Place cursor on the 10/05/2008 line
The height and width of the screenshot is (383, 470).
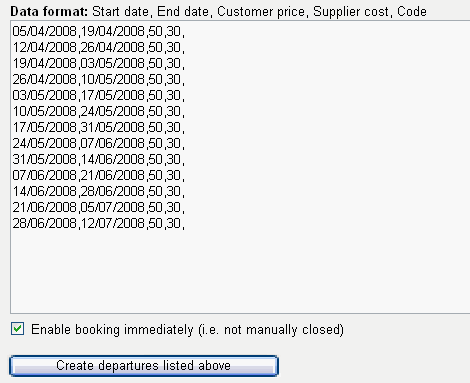[x=98, y=111]
